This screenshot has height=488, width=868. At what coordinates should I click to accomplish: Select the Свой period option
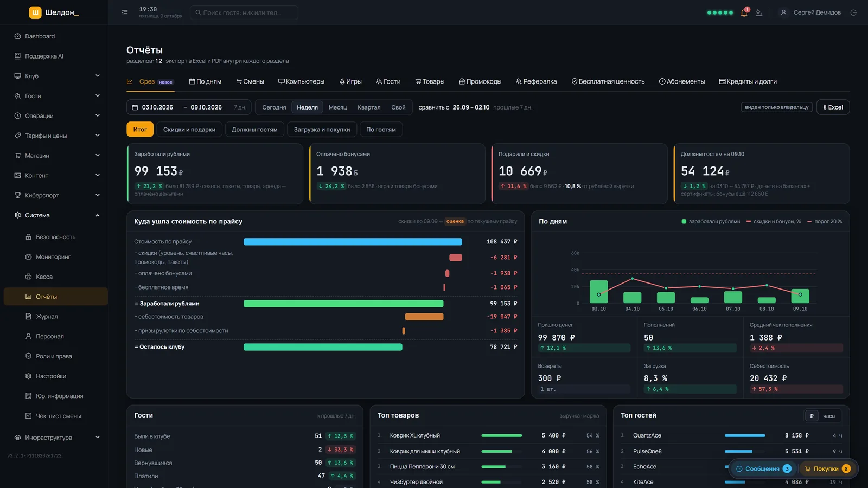point(398,107)
